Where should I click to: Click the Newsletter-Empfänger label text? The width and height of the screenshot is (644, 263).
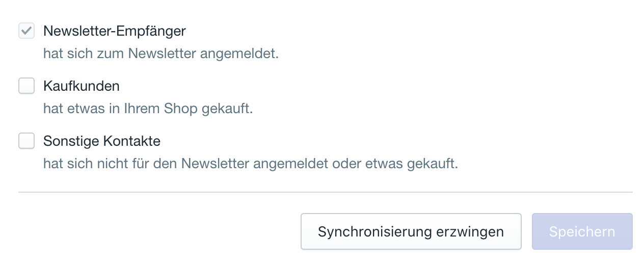tap(115, 31)
